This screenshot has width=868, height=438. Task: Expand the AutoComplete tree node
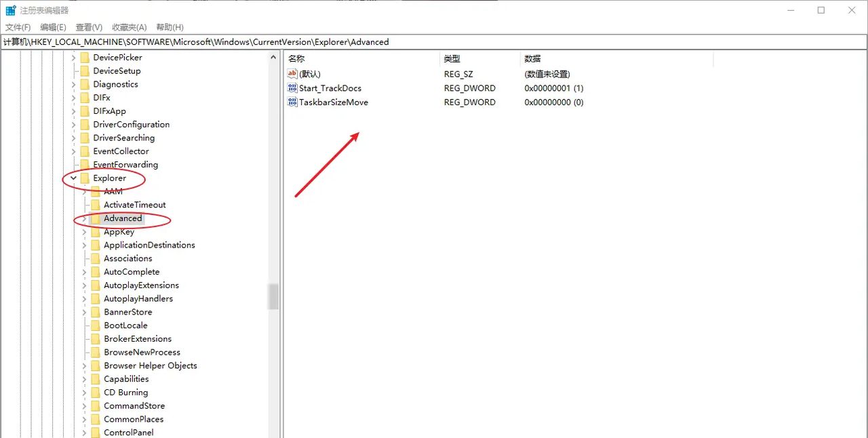pos(85,272)
